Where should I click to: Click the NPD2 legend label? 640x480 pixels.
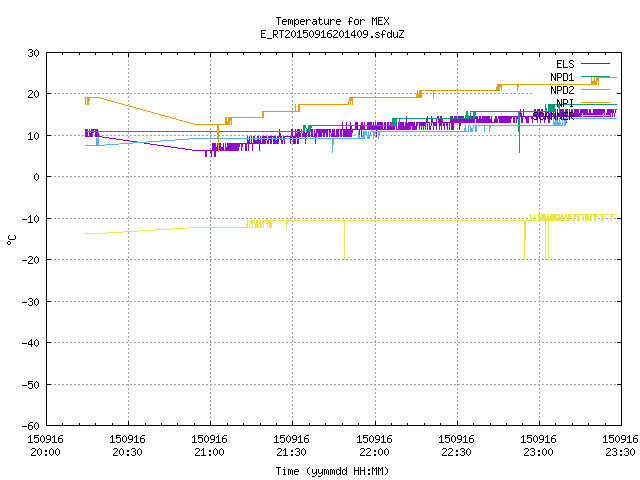tap(562, 90)
